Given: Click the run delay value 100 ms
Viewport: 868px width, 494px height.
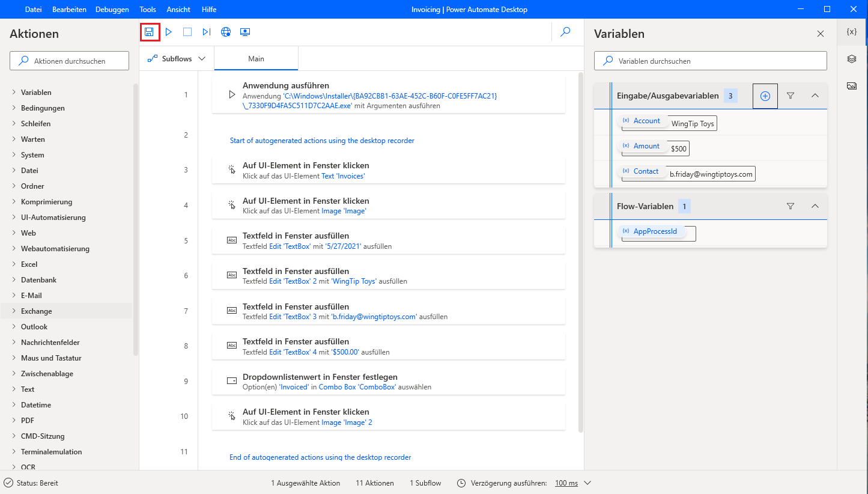Looking at the screenshot, I should (x=566, y=483).
